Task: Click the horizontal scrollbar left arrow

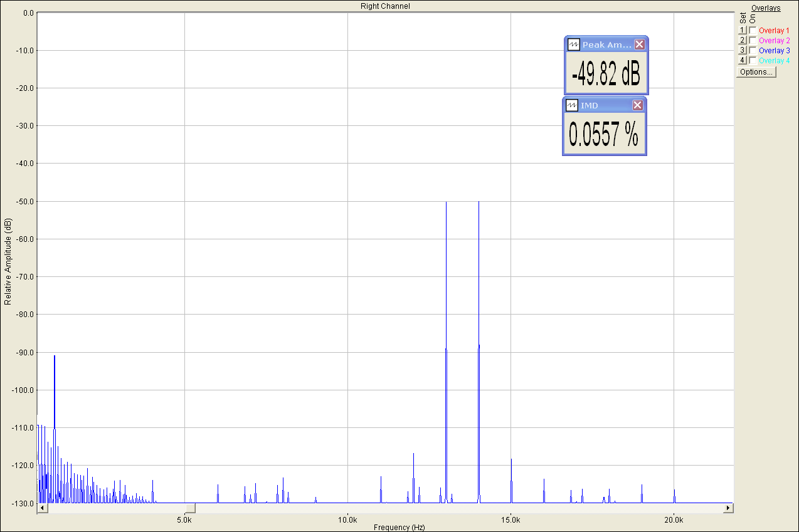Action: click(42, 508)
